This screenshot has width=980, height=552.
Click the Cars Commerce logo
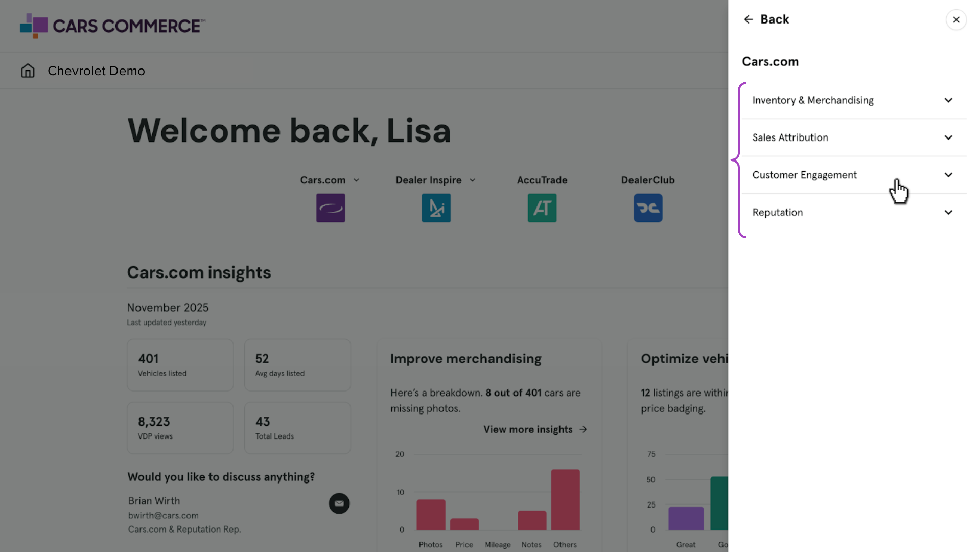112,26
